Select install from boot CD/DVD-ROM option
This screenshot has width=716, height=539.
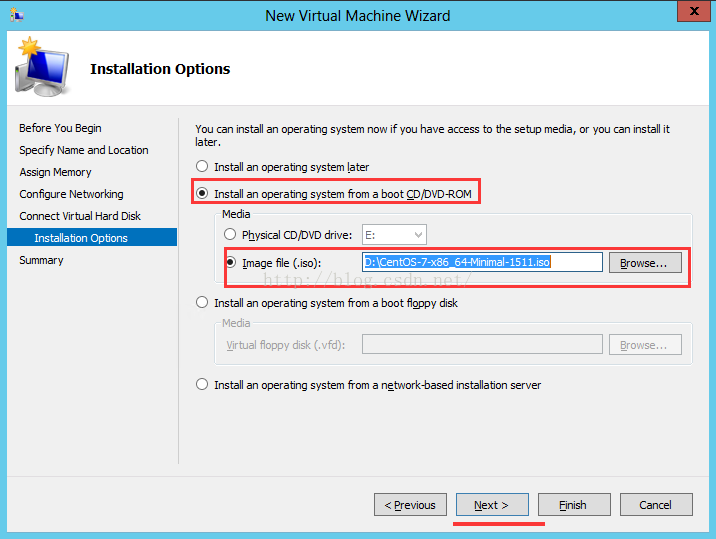[202, 193]
